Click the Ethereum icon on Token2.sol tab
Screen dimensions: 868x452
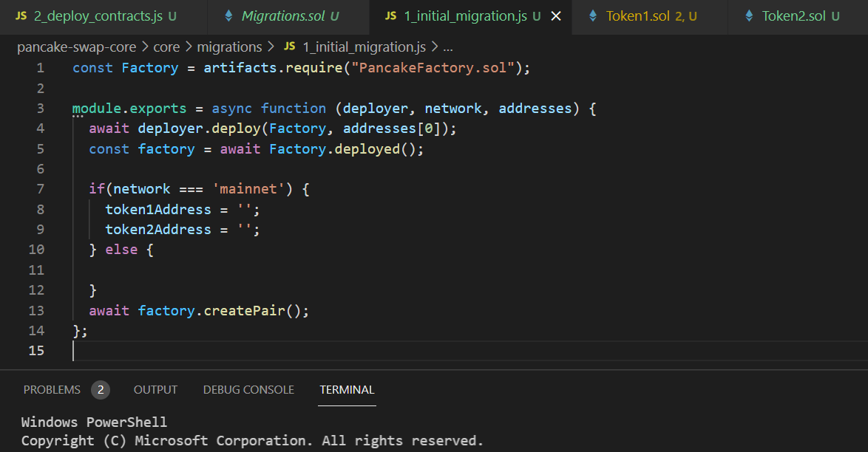[749, 16]
